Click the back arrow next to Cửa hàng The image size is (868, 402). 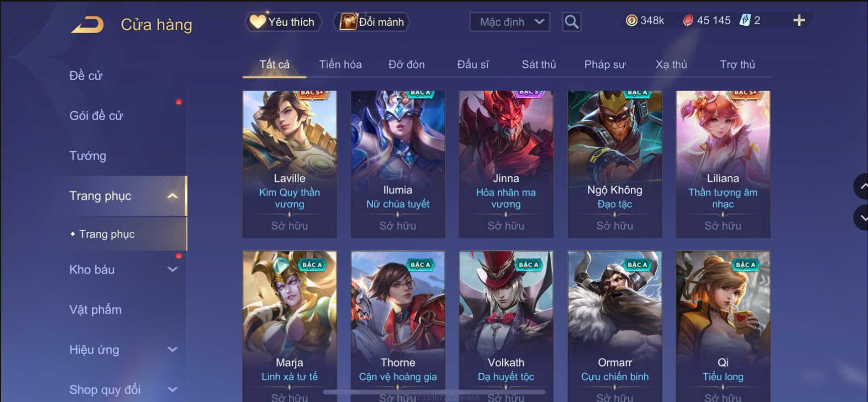(x=88, y=24)
